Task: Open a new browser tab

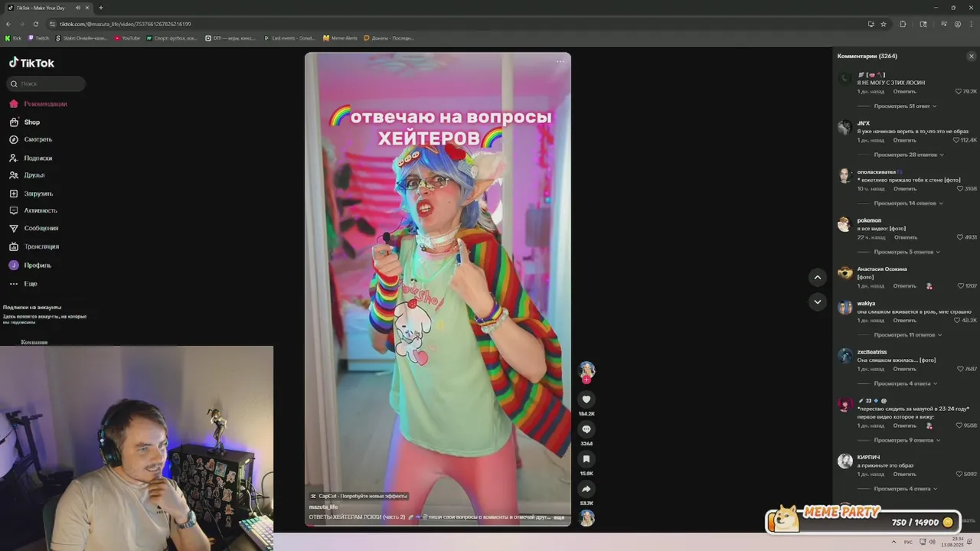Action: click(101, 8)
